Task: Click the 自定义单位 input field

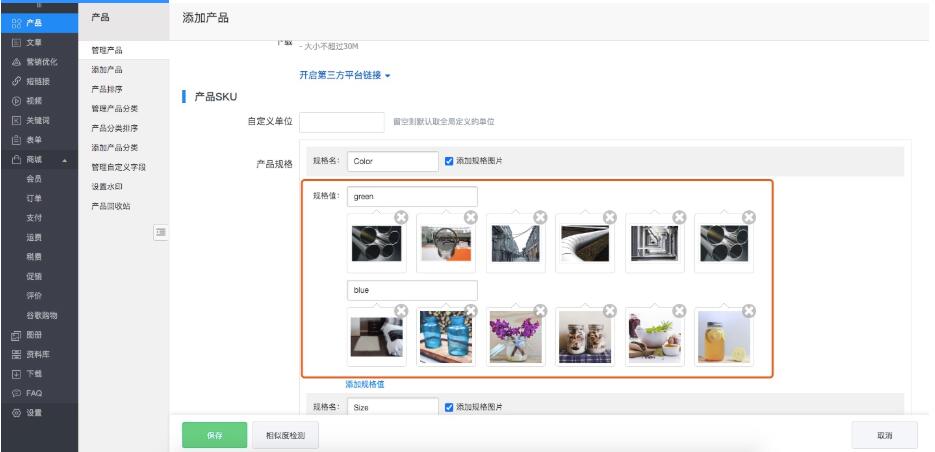Action: click(x=341, y=122)
